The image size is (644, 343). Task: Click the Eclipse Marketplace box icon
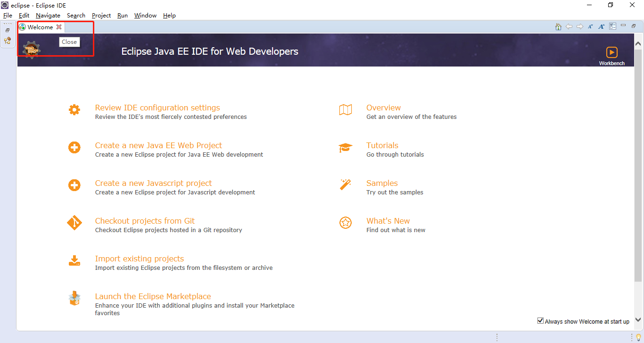pyautogui.click(x=74, y=298)
